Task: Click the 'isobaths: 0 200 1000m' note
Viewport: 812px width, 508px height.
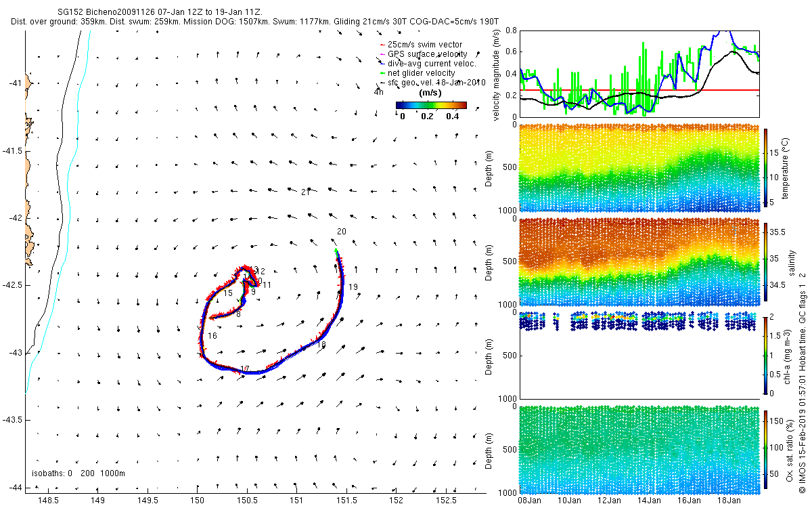Action: point(78,473)
